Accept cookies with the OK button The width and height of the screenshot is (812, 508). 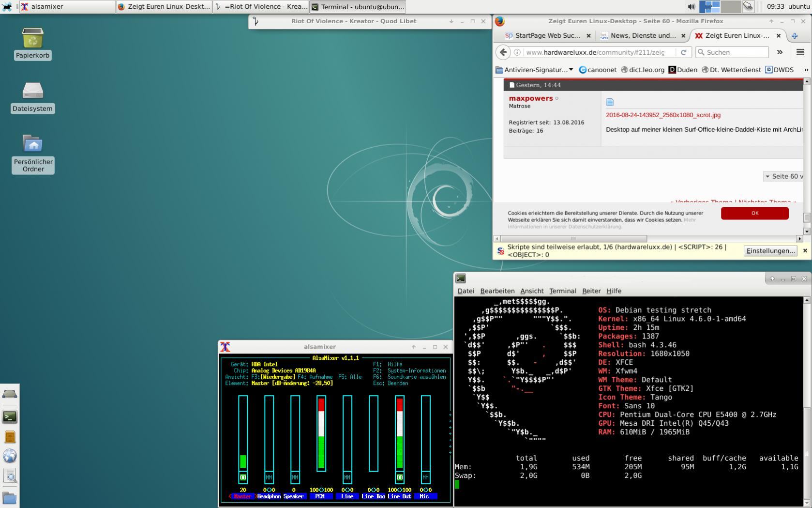point(754,213)
